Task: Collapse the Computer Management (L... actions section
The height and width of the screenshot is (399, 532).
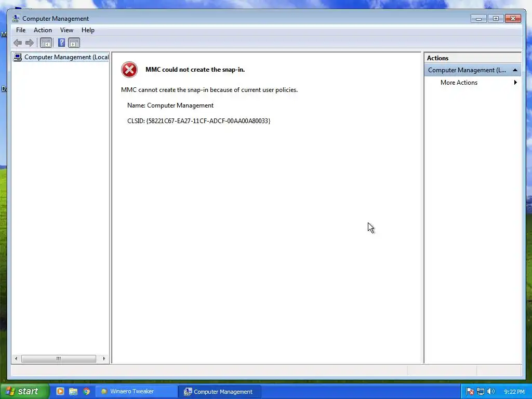Action: [515, 70]
